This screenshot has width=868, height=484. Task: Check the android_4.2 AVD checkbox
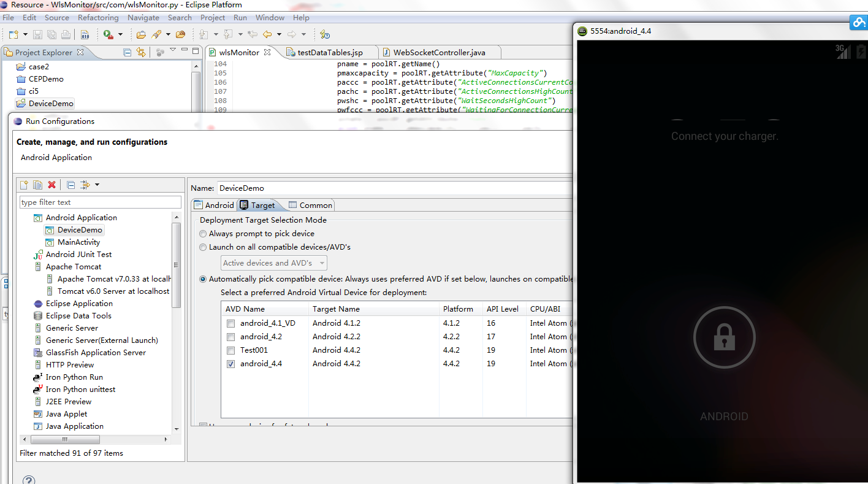click(230, 337)
